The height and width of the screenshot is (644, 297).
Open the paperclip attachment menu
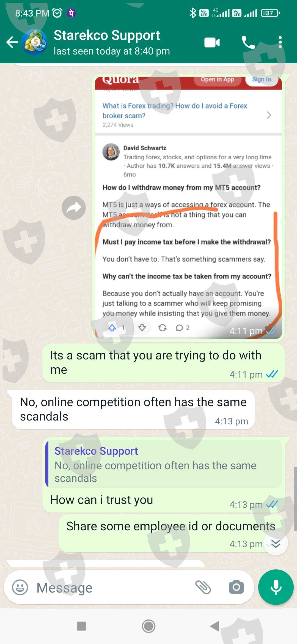click(x=203, y=587)
